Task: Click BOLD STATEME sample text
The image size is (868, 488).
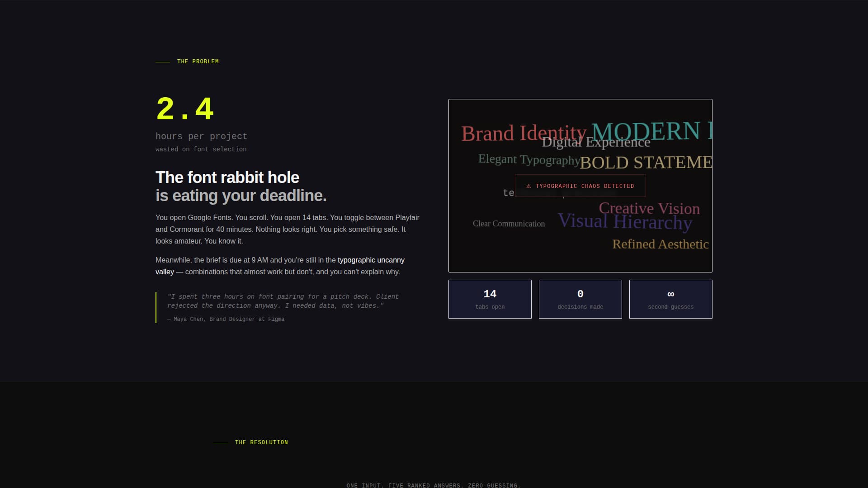Action: click(646, 162)
